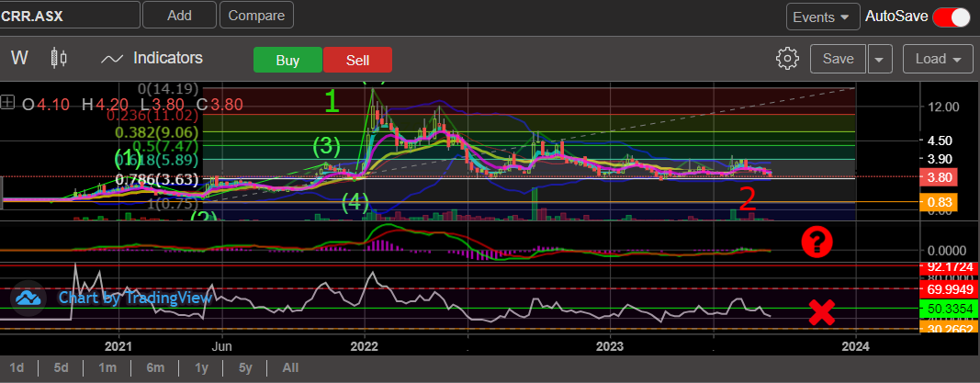
Task: Click the 0.382(9.06) Fibonacci level label
Action: point(157,132)
